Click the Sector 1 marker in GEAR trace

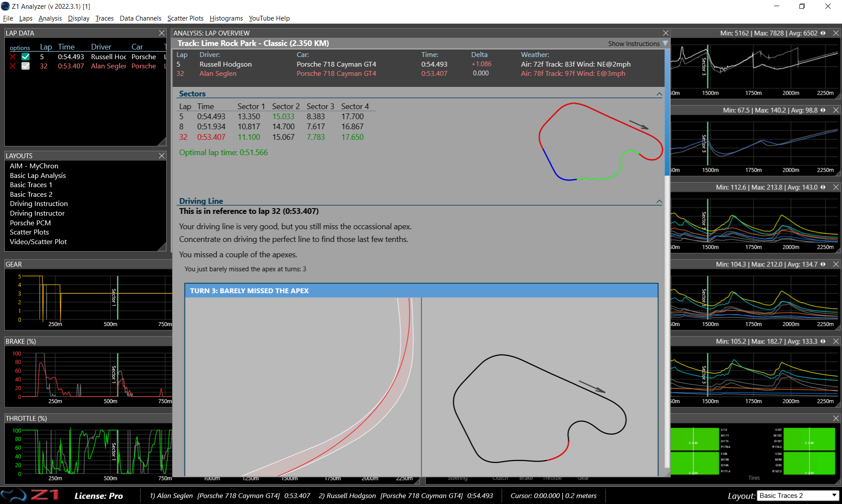coord(114,298)
